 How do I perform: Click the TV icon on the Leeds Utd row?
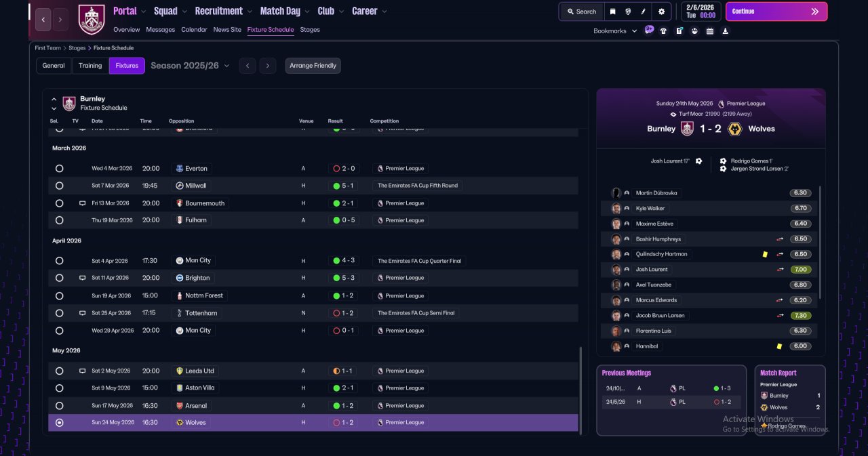coord(82,371)
